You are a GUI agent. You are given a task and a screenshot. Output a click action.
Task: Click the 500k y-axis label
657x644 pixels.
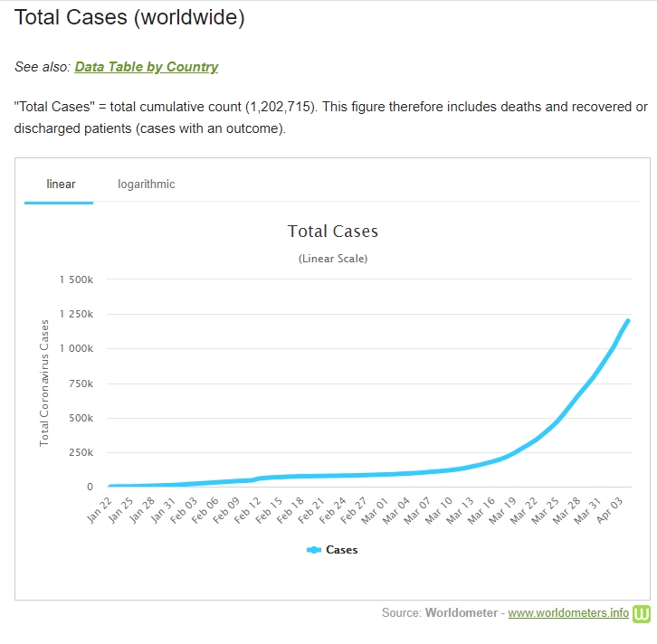(81, 418)
